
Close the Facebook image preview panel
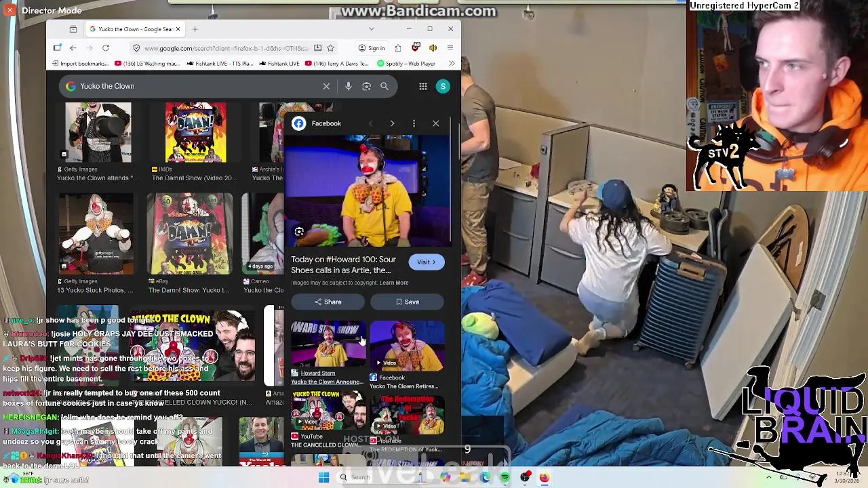tap(435, 123)
